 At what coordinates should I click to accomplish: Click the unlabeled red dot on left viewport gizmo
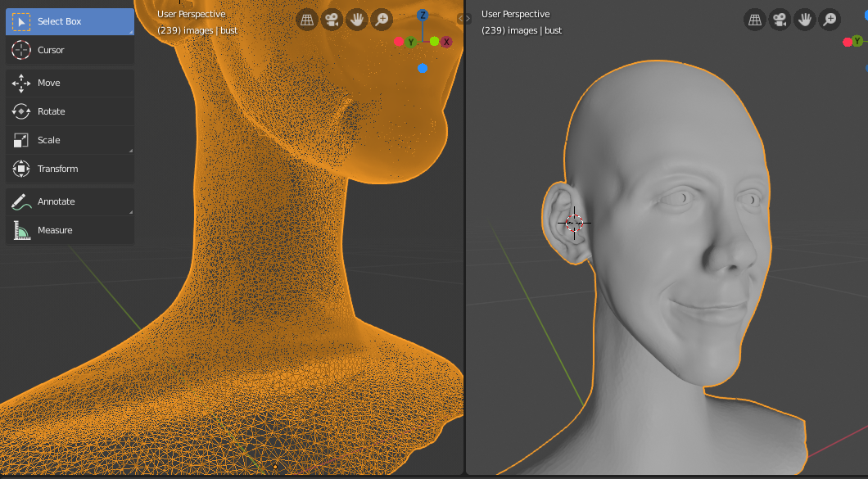click(399, 42)
